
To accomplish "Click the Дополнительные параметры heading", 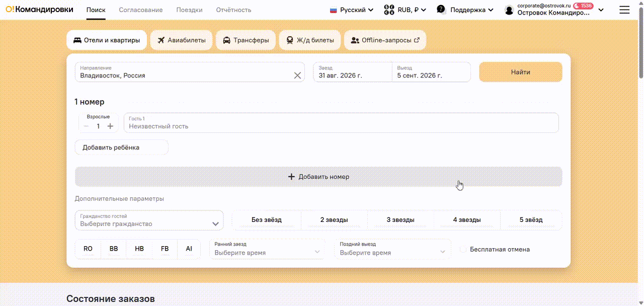I will [119, 199].
